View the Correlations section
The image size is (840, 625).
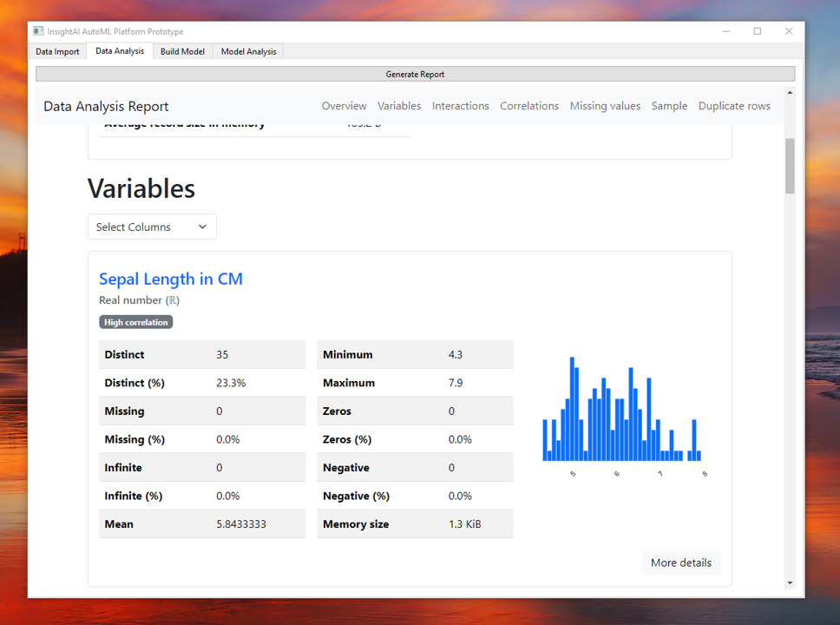[529, 105]
